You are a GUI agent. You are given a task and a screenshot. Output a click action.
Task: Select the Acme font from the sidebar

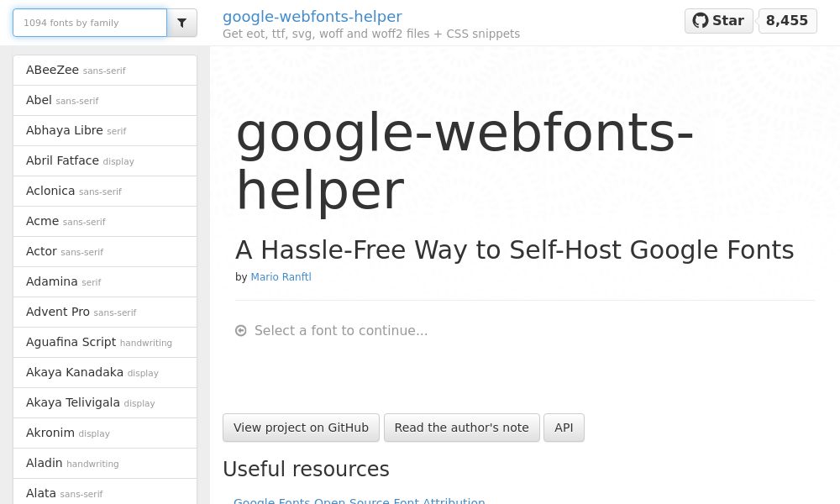coord(105,221)
